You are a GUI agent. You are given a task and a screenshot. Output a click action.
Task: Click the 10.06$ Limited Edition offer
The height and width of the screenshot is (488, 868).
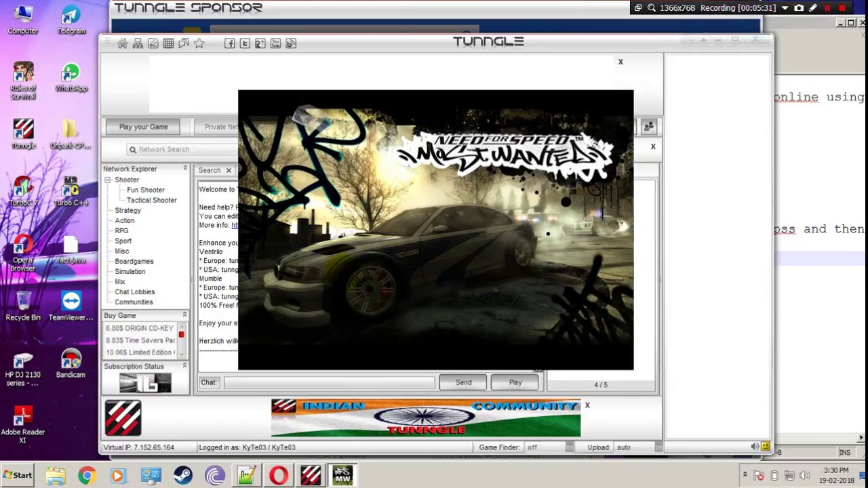coord(140,352)
